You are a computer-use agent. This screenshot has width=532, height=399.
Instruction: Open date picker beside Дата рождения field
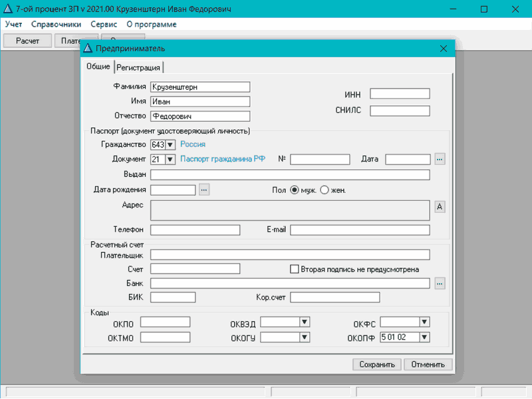click(x=204, y=190)
